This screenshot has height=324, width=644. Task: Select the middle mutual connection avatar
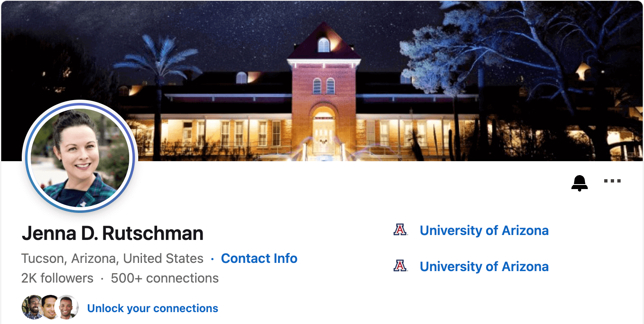point(50,307)
